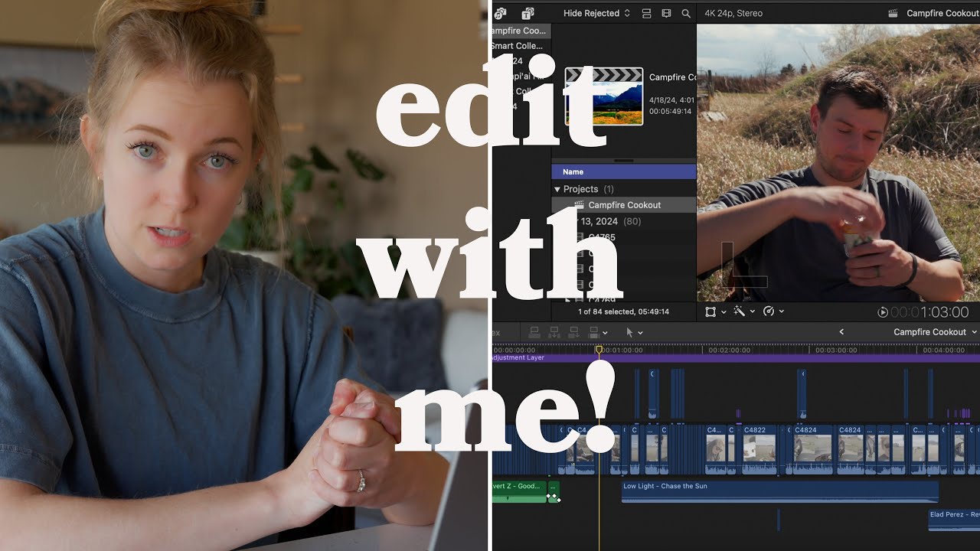
Task: Select the C4822 clip in timeline
Action: (x=759, y=450)
